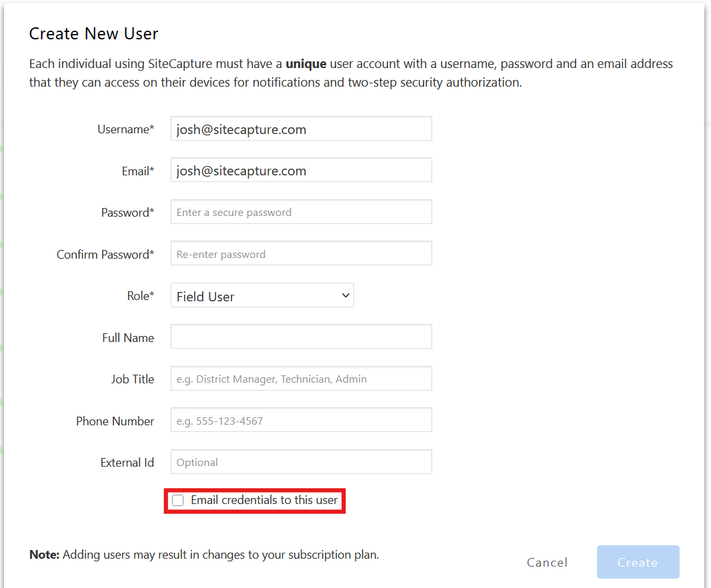
Task: Click into the empty Full Name field
Action: pos(301,337)
